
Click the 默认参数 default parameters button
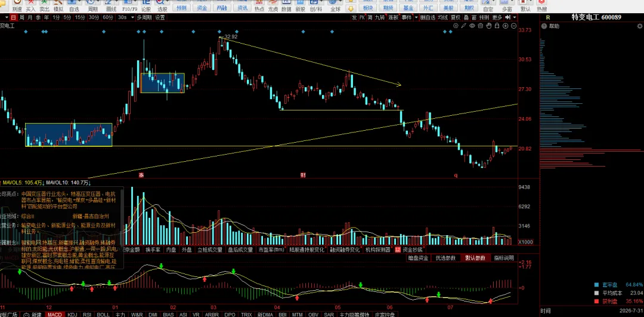pyautogui.click(x=475, y=258)
